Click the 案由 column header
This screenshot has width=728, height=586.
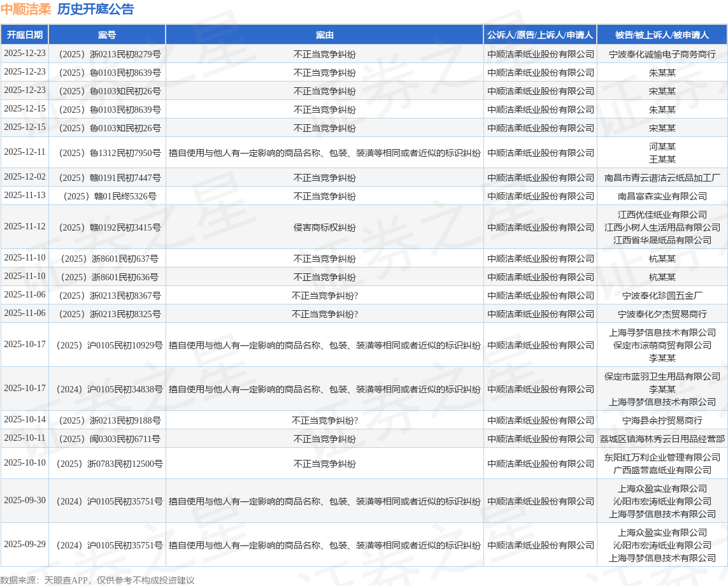(x=325, y=35)
